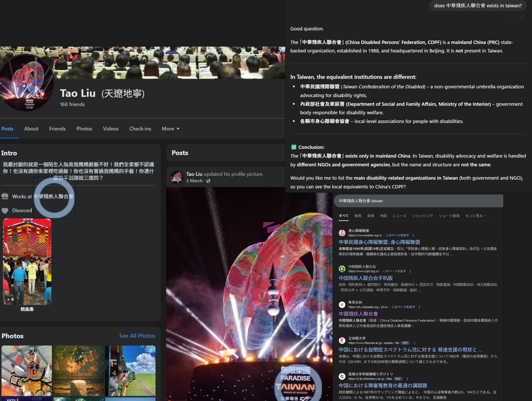Click the 'In Taiwan, the equivalent institutions are different:' heading
This screenshot has width=532, height=401.
pyautogui.click(x=353, y=77)
